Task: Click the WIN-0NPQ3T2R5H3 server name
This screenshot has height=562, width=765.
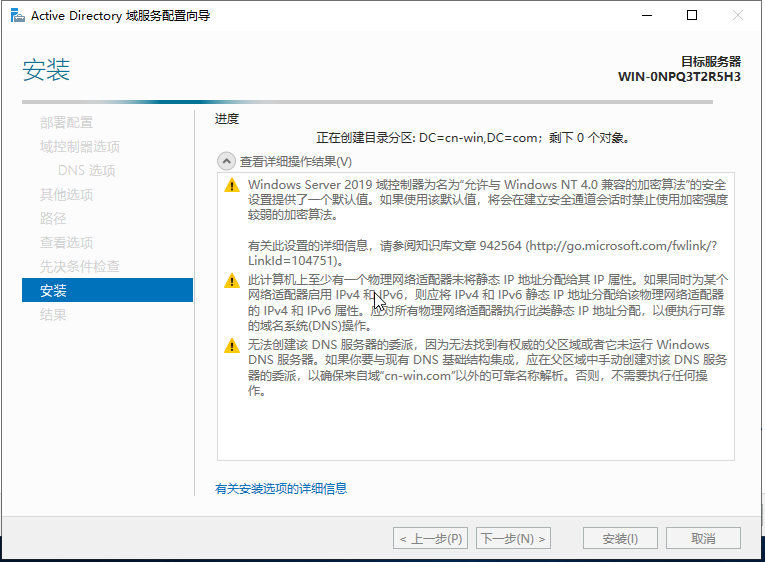Action: tap(679, 77)
